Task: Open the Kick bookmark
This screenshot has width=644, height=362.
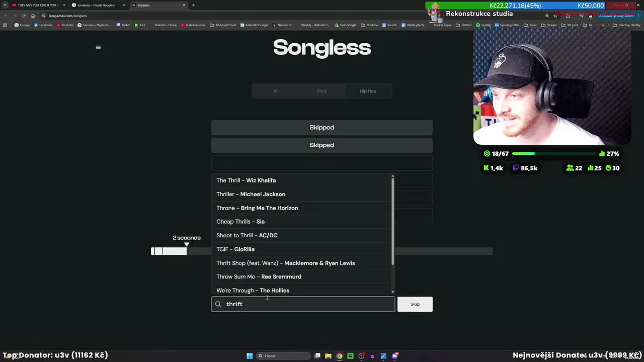Action: pos(140,25)
